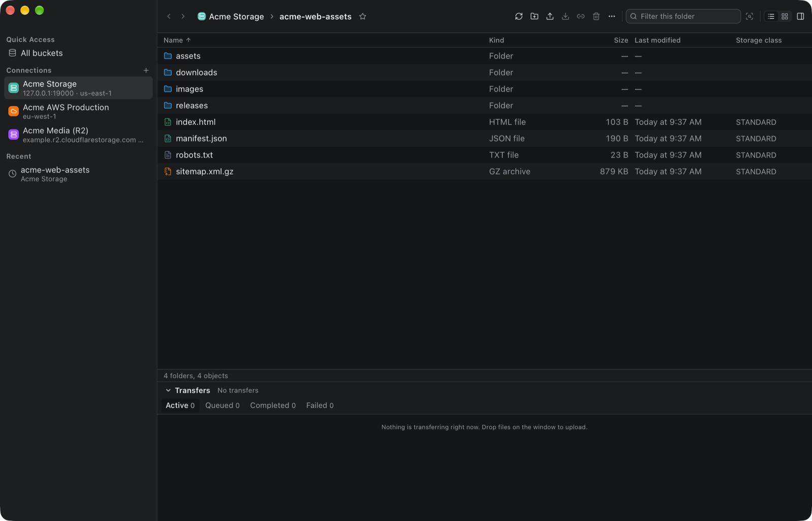Switch to grid view

[785, 16]
